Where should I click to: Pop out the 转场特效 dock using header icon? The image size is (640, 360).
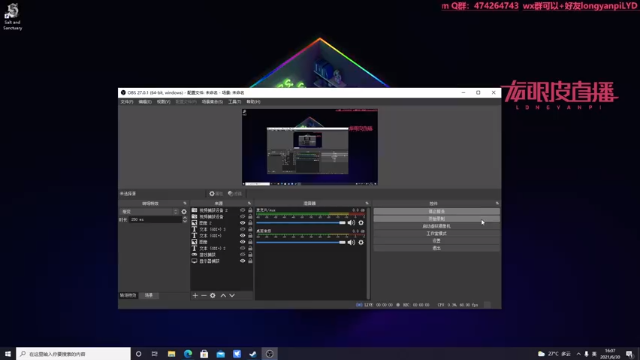[x=185, y=203]
